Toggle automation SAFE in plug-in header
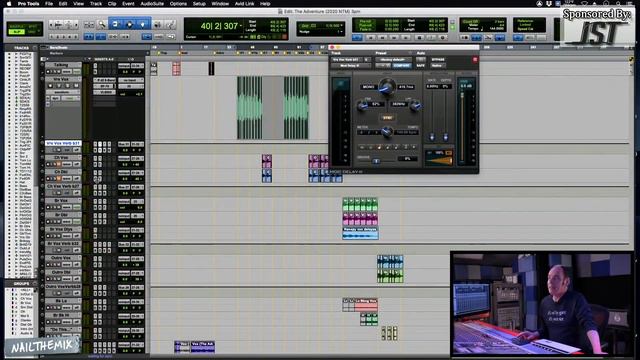The height and width of the screenshot is (360, 640). tap(420, 65)
